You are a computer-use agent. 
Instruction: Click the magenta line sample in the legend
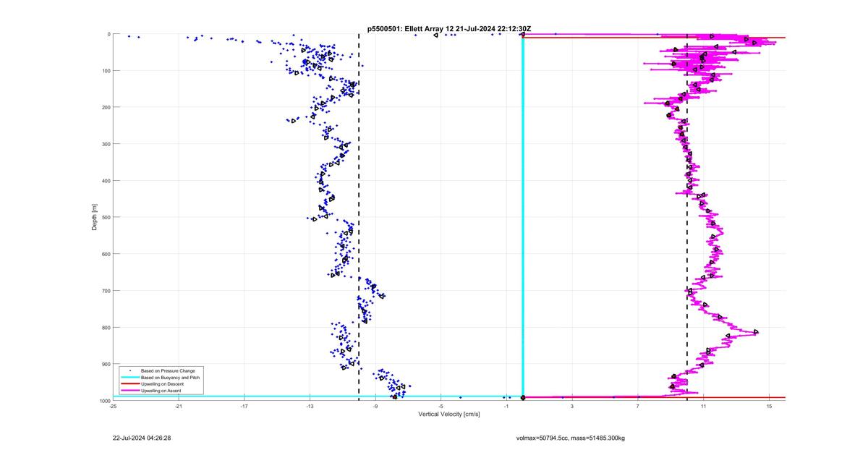pyautogui.click(x=129, y=391)
